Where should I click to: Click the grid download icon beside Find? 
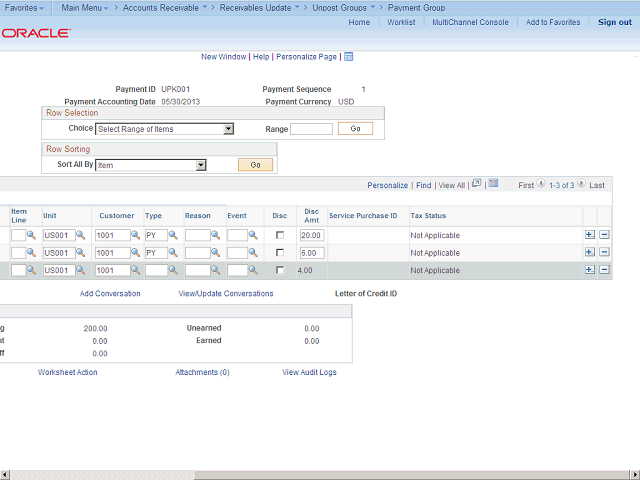pyautogui.click(x=492, y=184)
